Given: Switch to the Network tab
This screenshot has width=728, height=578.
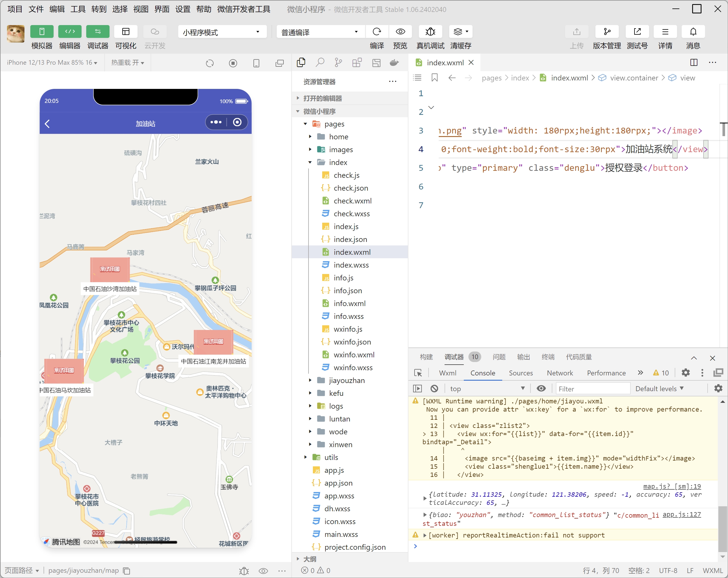Looking at the screenshot, I should pos(560,373).
